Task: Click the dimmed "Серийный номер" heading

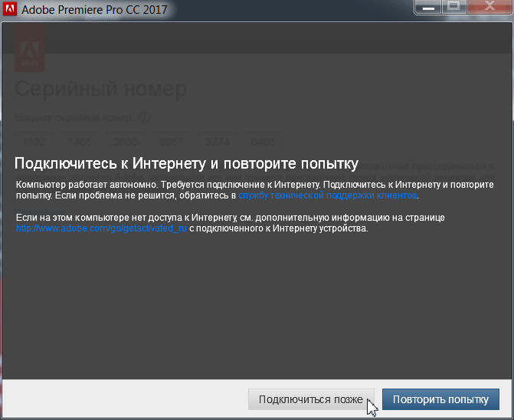Action: click(x=100, y=89)
